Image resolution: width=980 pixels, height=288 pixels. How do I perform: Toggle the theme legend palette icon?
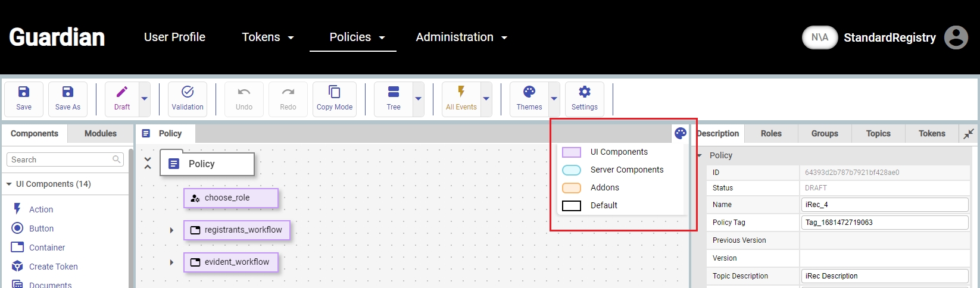tap(681, 133)
